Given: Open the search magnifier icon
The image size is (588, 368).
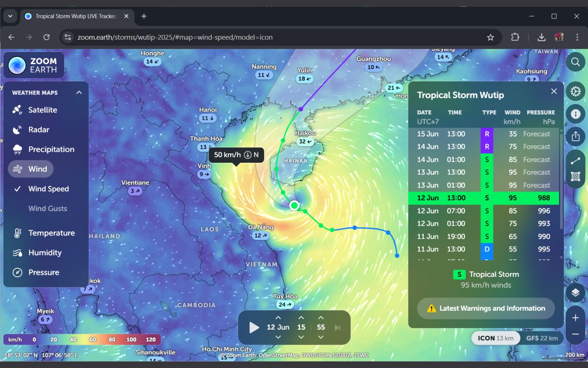Looking at the screenshot, I should pyautogui.click(x=575, y=62).
